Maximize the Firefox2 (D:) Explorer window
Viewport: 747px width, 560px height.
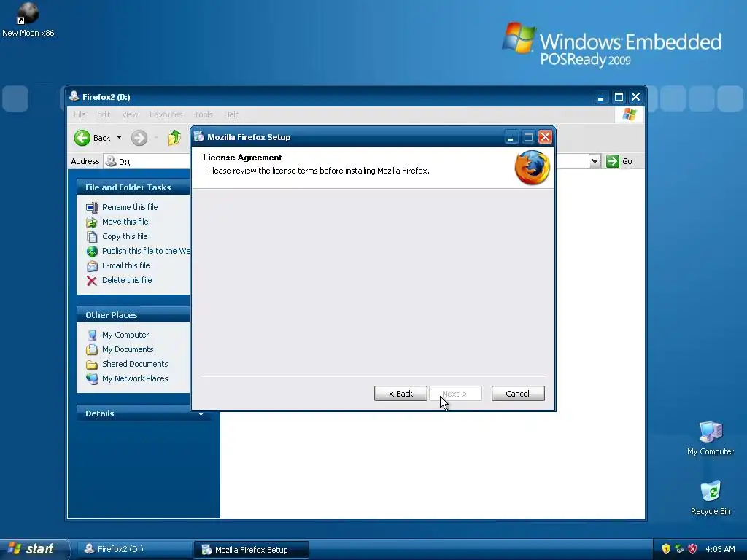[x=619, y=97]
